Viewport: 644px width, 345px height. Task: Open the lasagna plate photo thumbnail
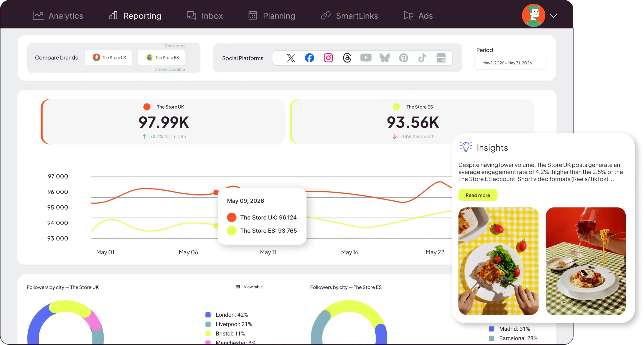coord(498,261)
